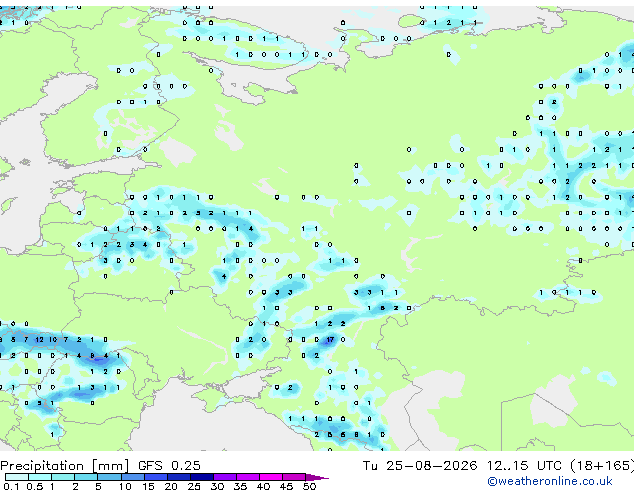The image size is (634, 490).
Task: Click the "12..15 UTC" time label
Action: tap(524, 466)
